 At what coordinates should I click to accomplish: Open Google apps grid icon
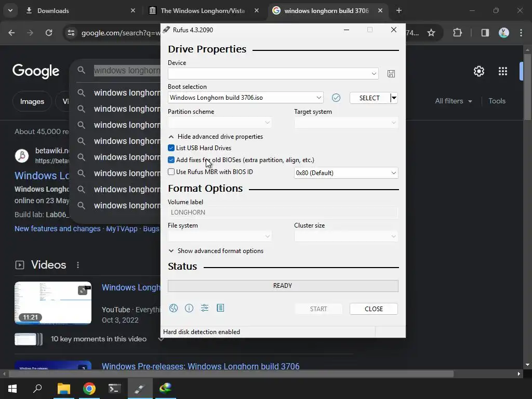pyautogui.click(x=503, y=71)
